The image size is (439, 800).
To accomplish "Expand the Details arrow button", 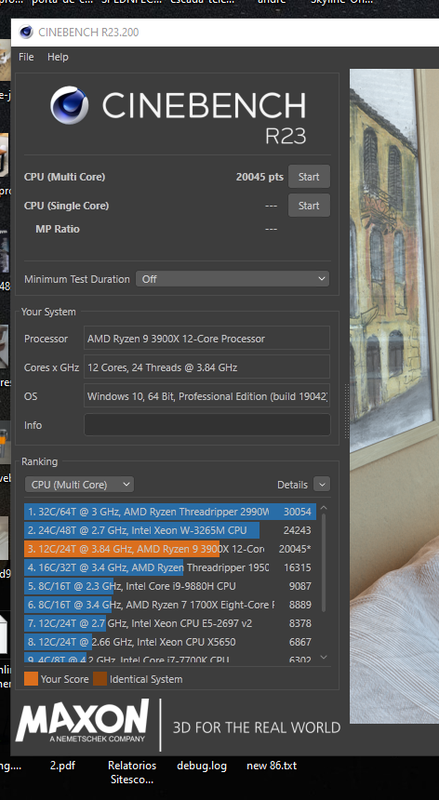I will pos(322,484).
